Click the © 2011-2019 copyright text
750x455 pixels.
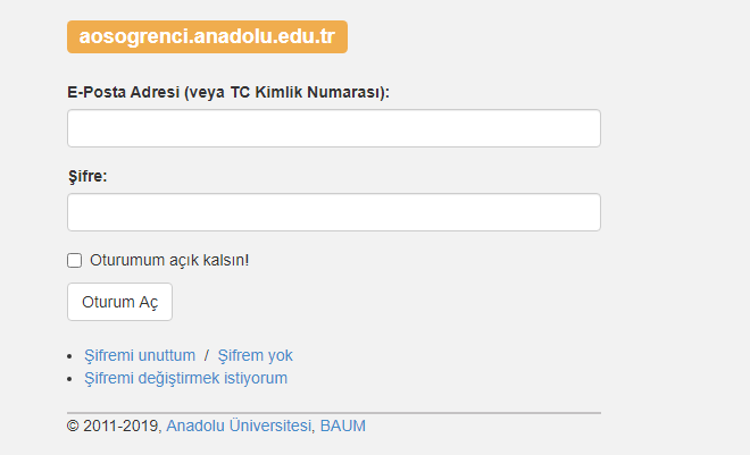tap(113, 426)
